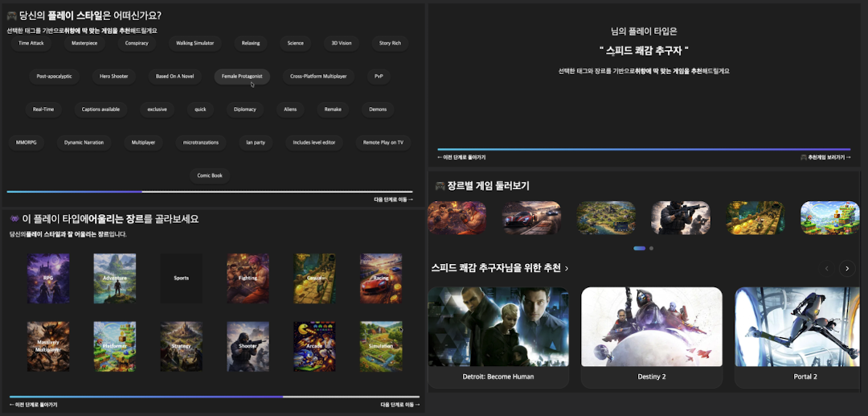Select the lan party tag
868x416 pixels.
coord(256,143)
